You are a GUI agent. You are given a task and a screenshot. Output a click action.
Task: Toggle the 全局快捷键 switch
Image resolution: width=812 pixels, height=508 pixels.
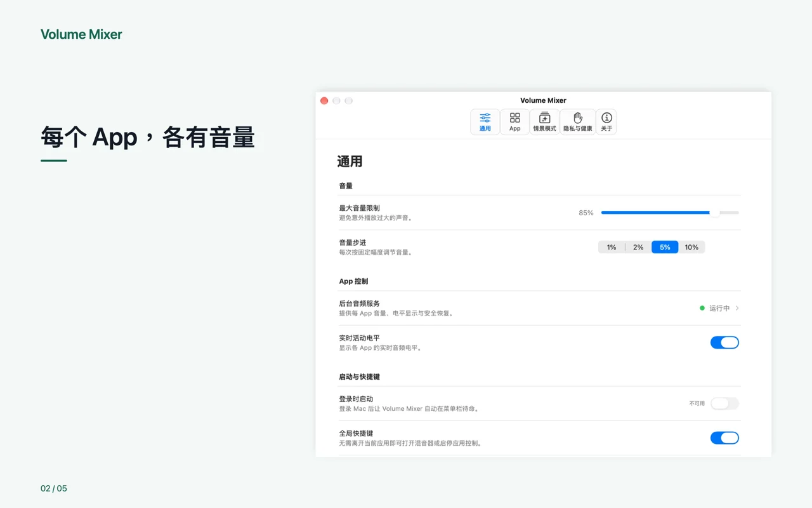pyautogui.click(x=724, y=438)
